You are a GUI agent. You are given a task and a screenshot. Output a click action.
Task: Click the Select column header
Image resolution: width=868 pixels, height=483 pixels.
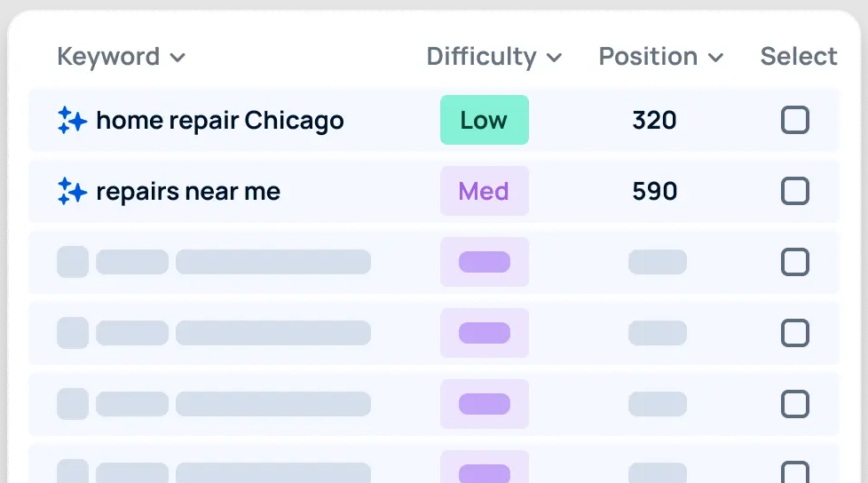pyautogui.click(x=799, y=57)
